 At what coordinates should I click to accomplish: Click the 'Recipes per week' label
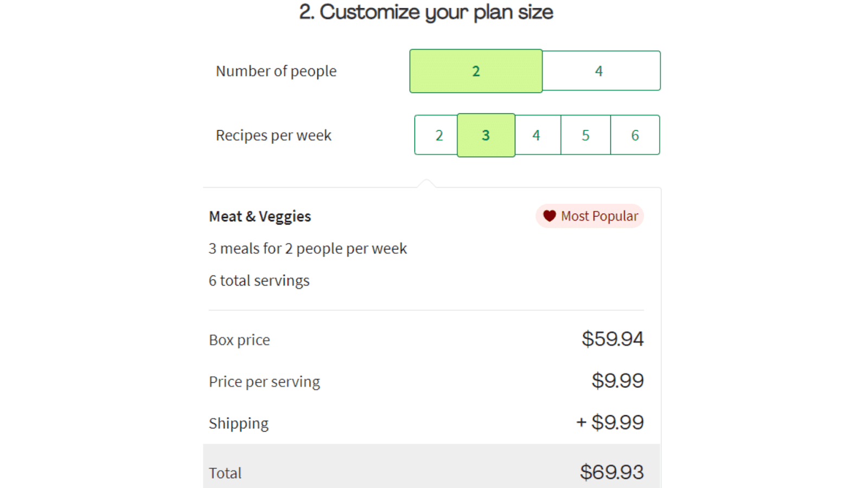273,135
